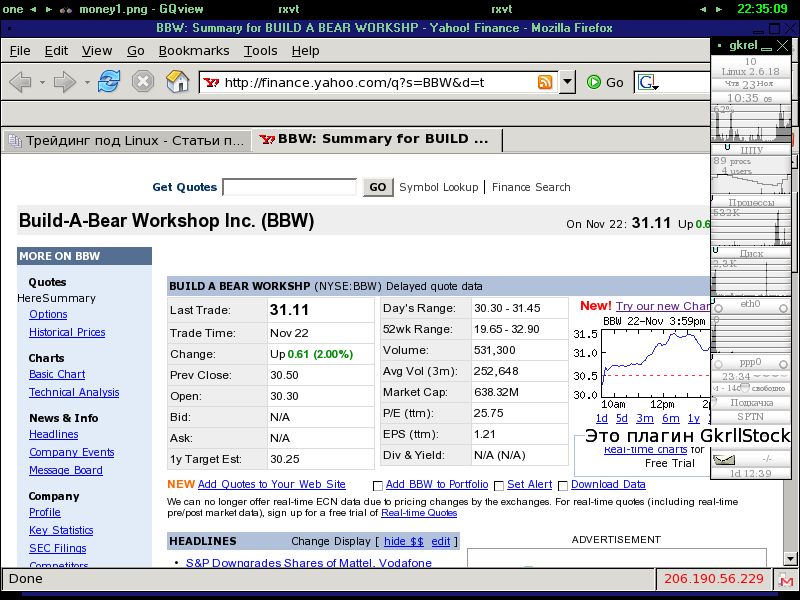Switch to the Трейдинг под Linux tab

point(128,140)
